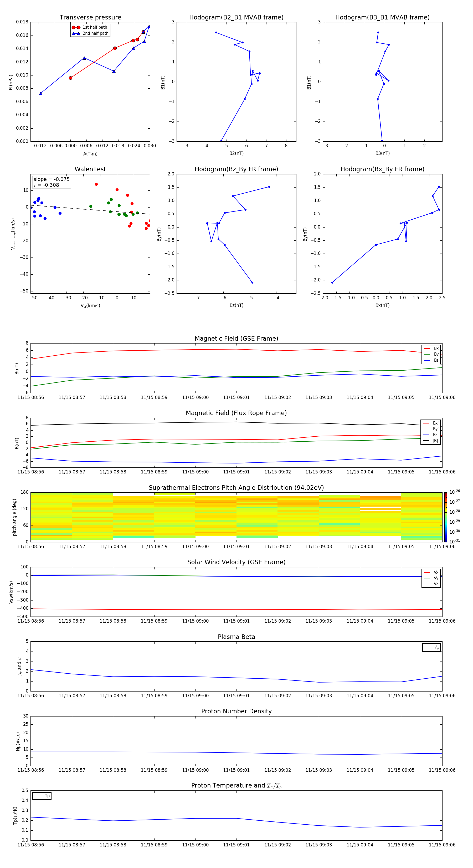Image resolution: width=473 pixels, height=868 pixels.
Task: Click the dashed fit line in WalenTest
Action: point(90,210)
